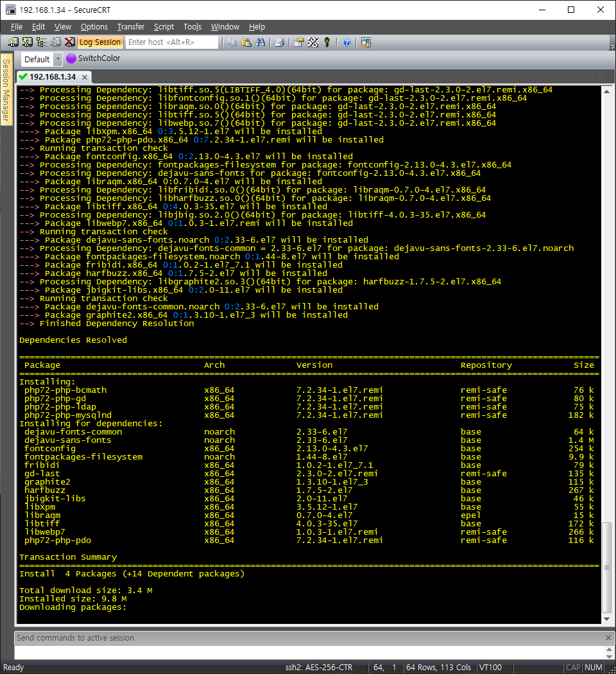Open the File menu
Viewport: 616px width, 674px height.
coord(17,27)
